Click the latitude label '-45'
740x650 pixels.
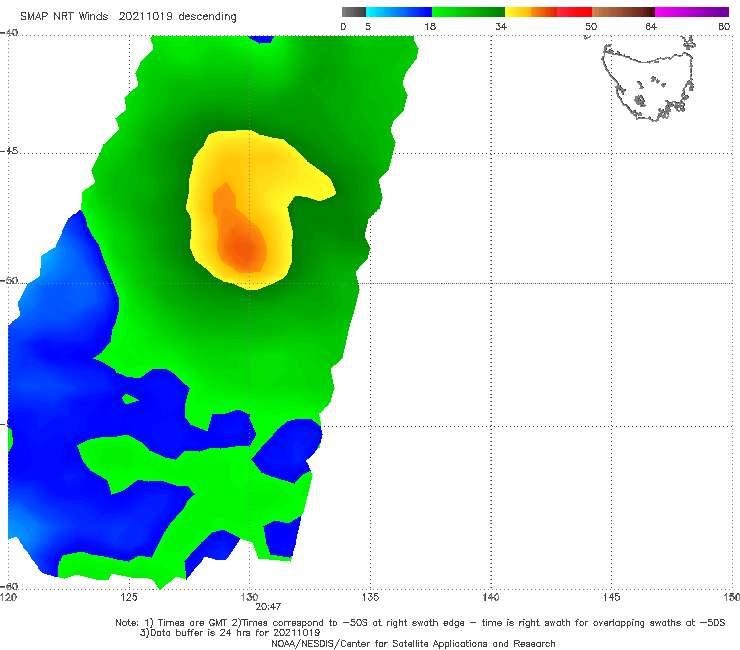(x=9, y=151)
